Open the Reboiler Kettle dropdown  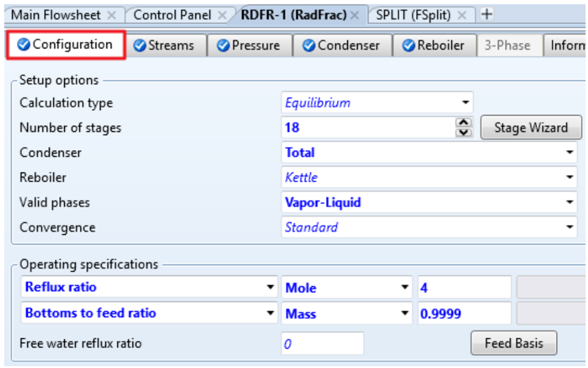coord(569,178)
